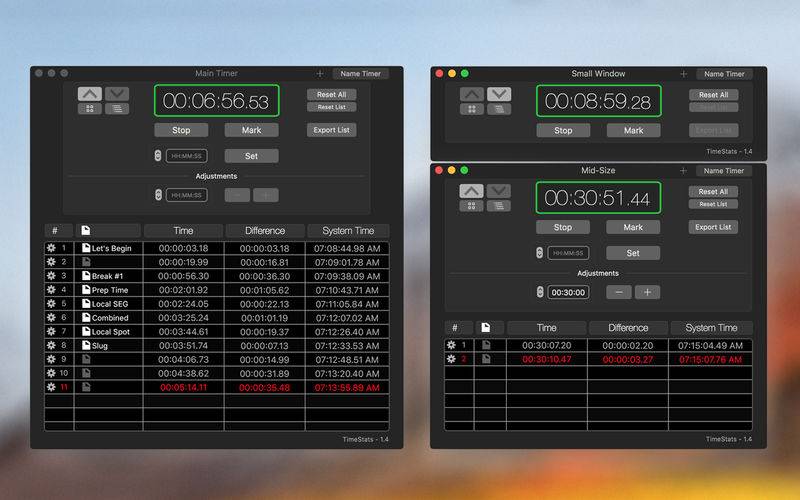The width and height of the screenshot is (800, 500).
Task: Click Set button in Main Timer
Action: pyautogui.click(x=252, y=156)
